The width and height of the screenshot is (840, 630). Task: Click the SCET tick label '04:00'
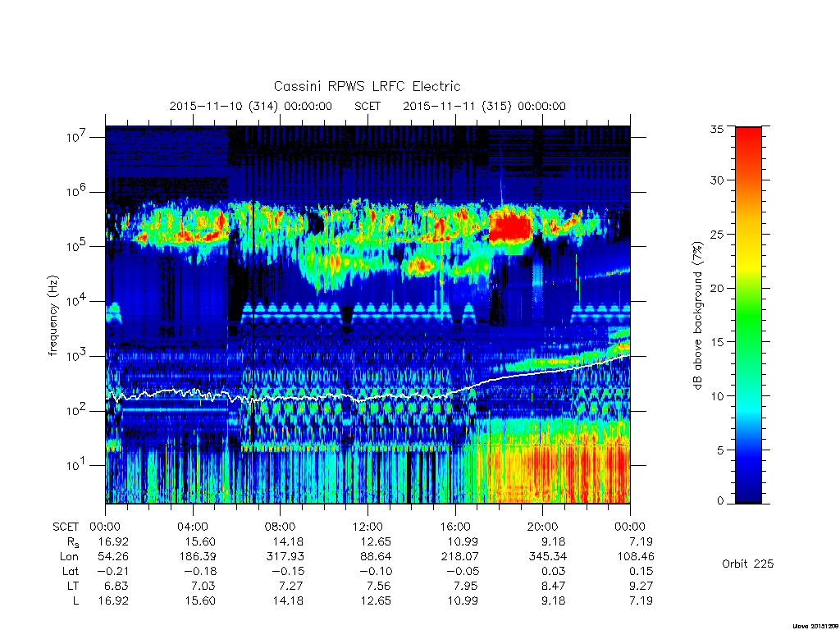(193, 527)
